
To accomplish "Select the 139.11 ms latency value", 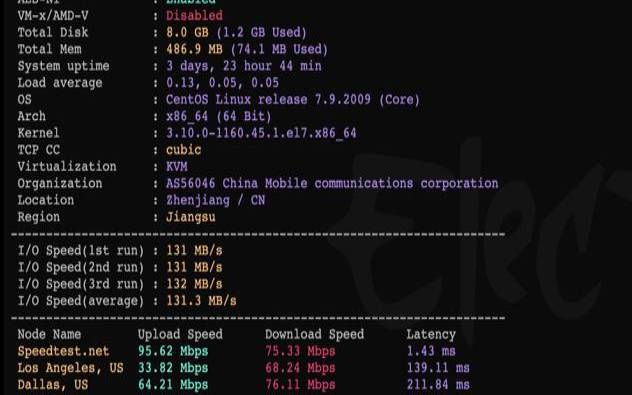I will (438, 368).
